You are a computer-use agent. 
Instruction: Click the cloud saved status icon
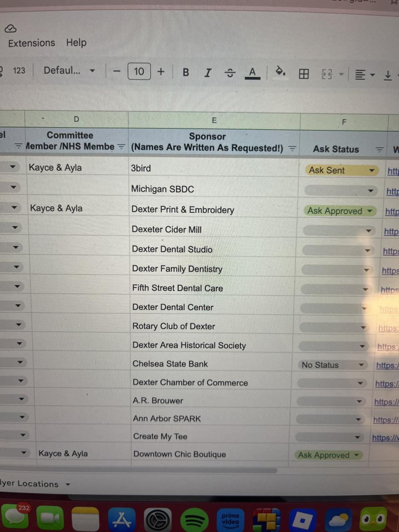click(x=10, y=29)
